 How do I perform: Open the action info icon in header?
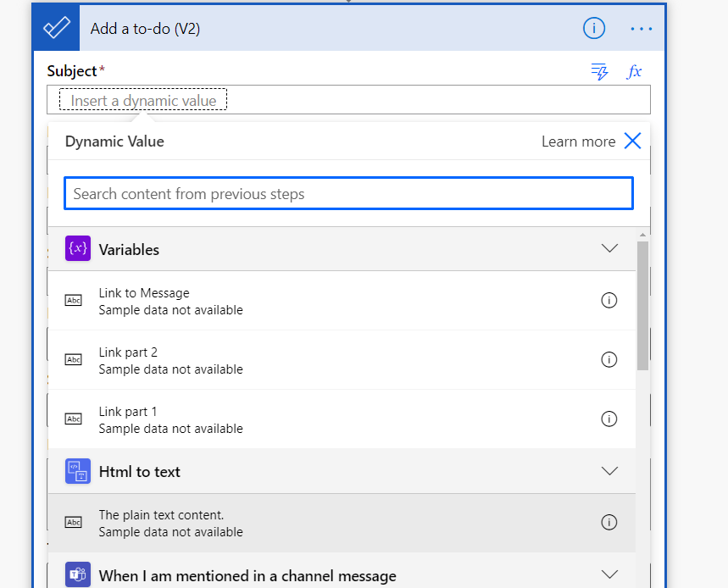tap(594, 28)
